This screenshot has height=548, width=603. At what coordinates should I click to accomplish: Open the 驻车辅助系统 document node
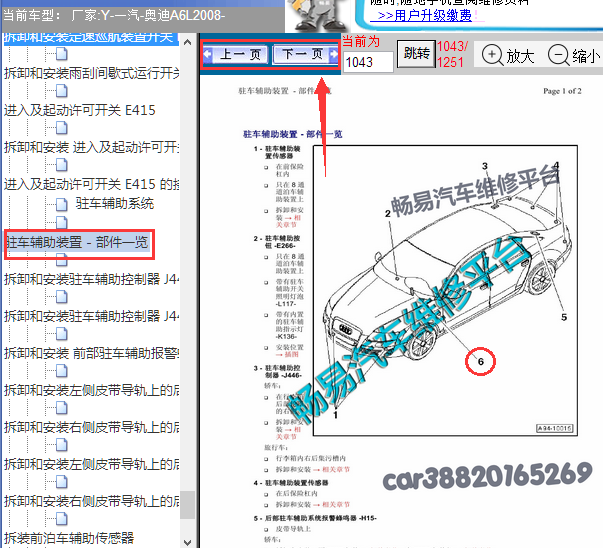coord(115,203)
